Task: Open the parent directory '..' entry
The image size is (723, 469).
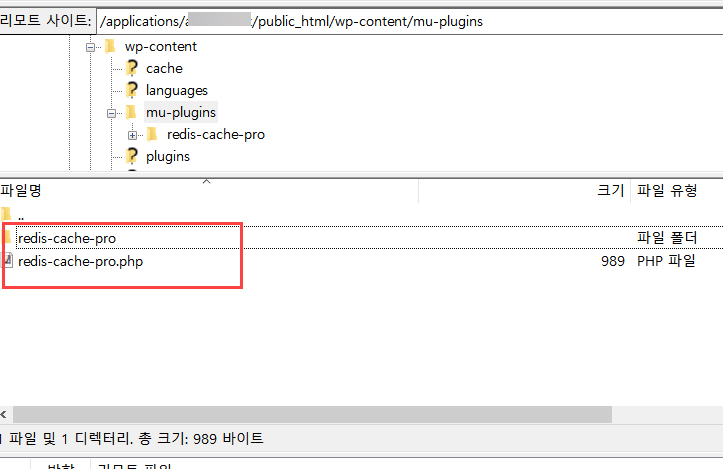Action: (21, 215)
